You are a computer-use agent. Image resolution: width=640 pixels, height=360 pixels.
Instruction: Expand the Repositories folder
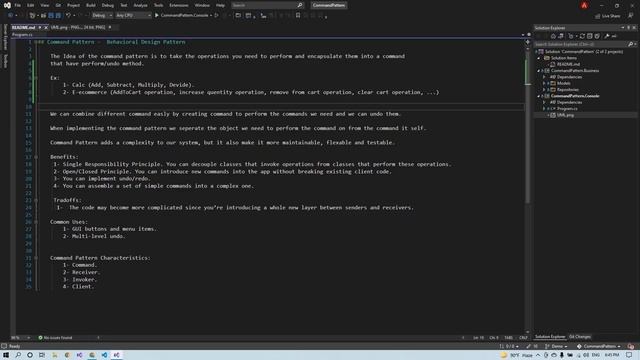[544, 89]
